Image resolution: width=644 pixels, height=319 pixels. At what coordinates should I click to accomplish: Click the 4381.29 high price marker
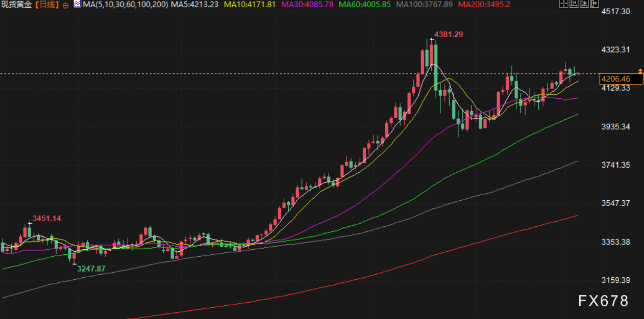click(x=449, y=34)
